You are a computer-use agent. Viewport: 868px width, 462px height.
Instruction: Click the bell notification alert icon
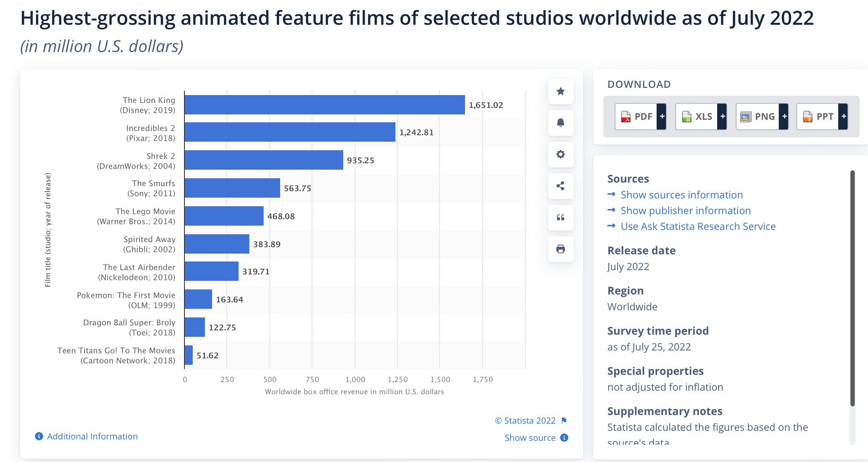(x=560, y=123)
